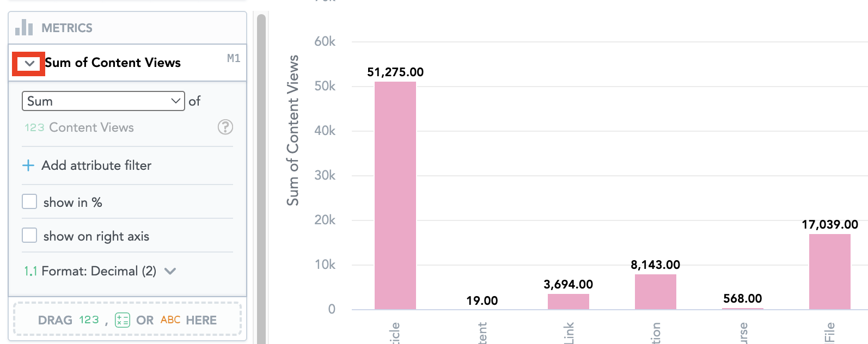Click the M1 metric label
This screenshot has height=344, width=868.
[234, 58]
